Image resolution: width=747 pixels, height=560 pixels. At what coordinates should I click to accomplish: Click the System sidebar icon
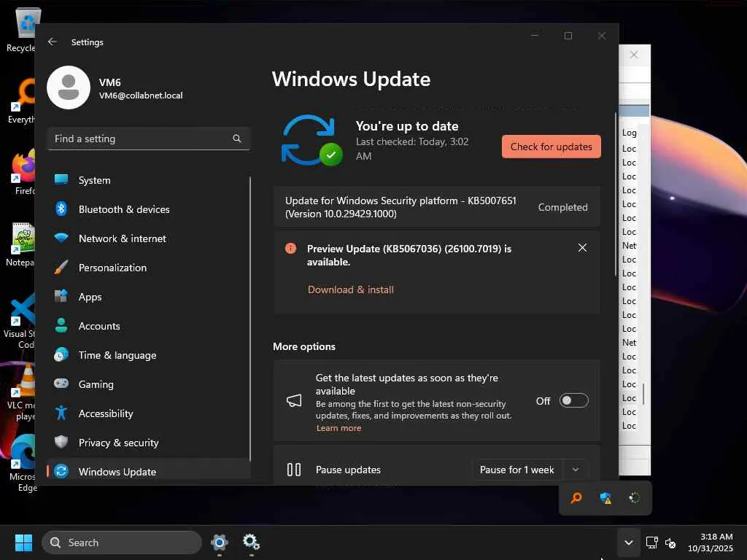pyautogui.click(x=61, y=179)
